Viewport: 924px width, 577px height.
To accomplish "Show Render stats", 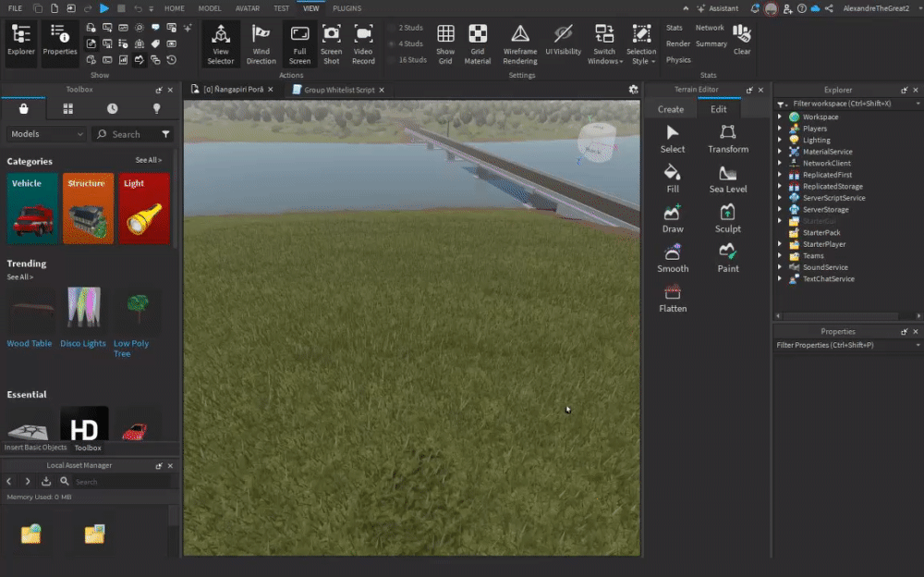I will click(677, 43).
